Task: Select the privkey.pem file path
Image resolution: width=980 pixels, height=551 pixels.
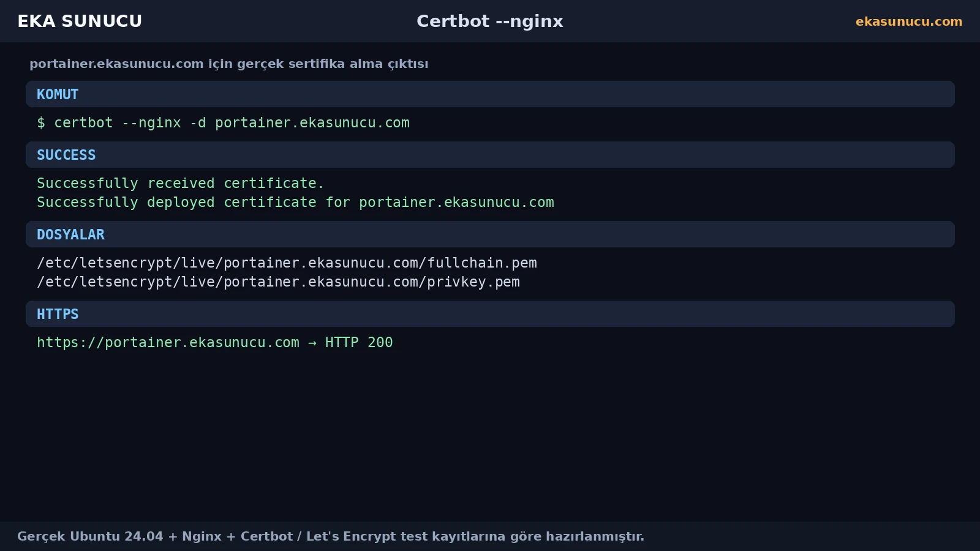Action: 278,282
